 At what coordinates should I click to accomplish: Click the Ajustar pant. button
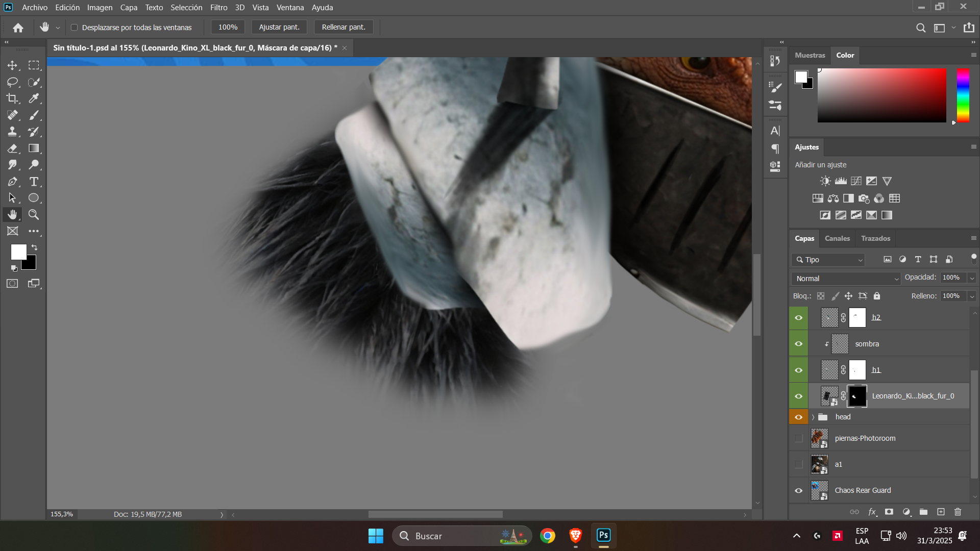pyautogui.click(x=279, y=27)
